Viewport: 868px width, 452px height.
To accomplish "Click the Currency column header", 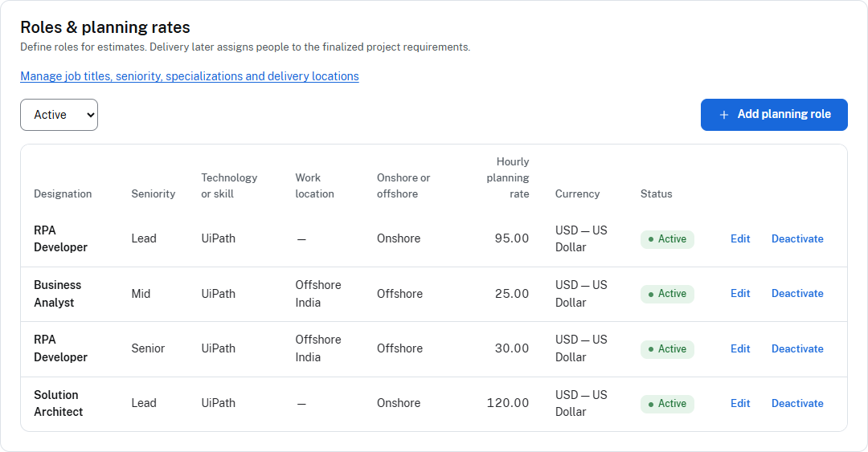I will tap(577, 194).
